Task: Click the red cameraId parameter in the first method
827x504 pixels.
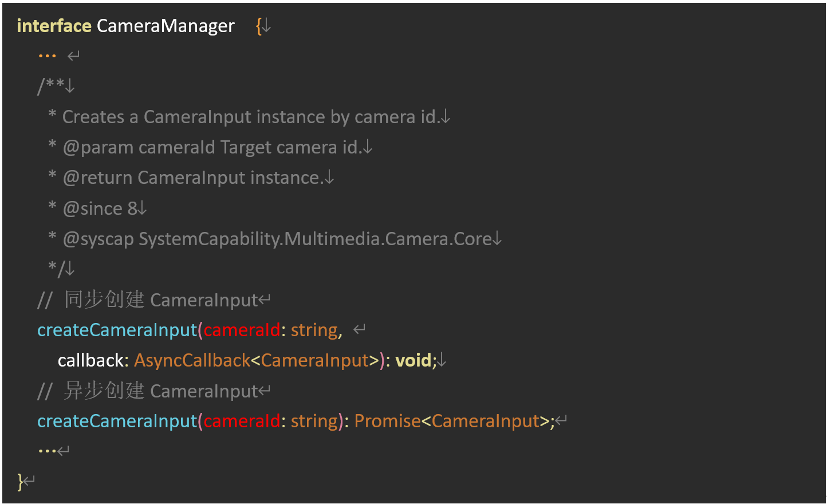Action: click(242, 330)
